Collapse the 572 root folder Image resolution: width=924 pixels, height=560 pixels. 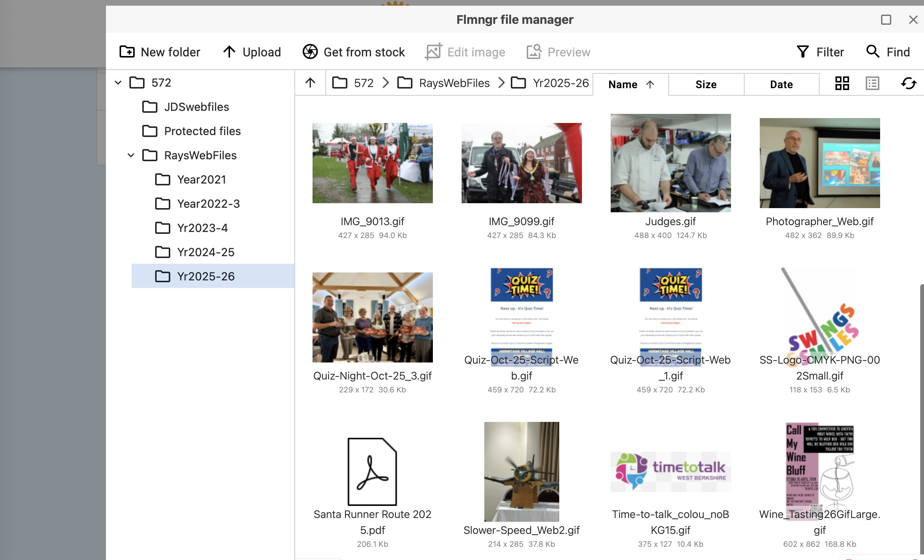[118, 83]
